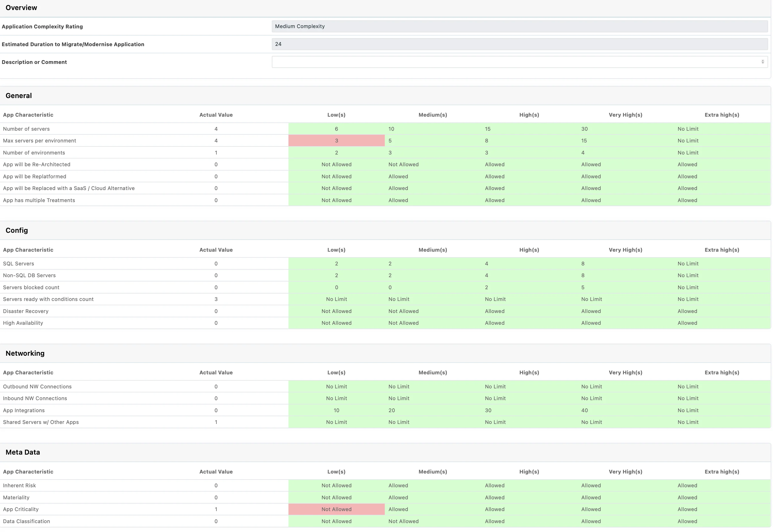The width and height of the screenshot is (773, 532).
Task: Click Low(s) header in the Config table
Action: point(336,250)
